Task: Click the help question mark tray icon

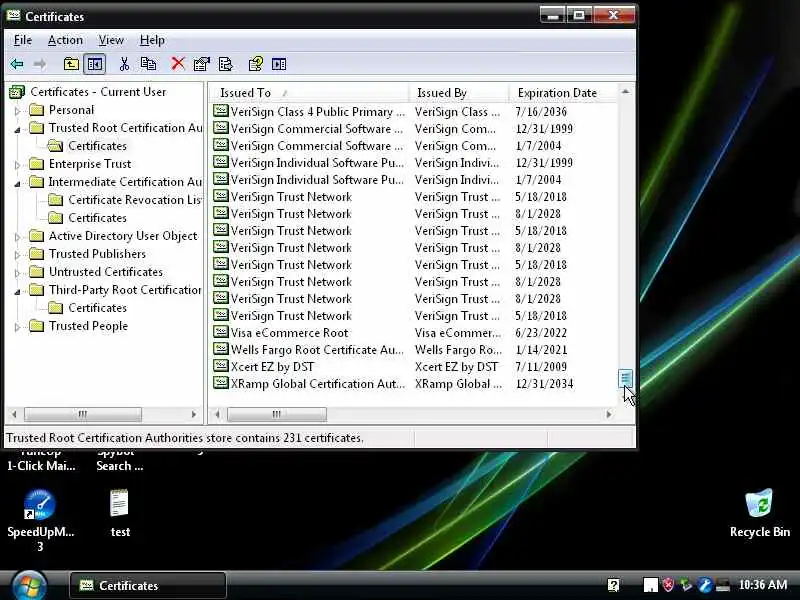Action: point(613,585)
